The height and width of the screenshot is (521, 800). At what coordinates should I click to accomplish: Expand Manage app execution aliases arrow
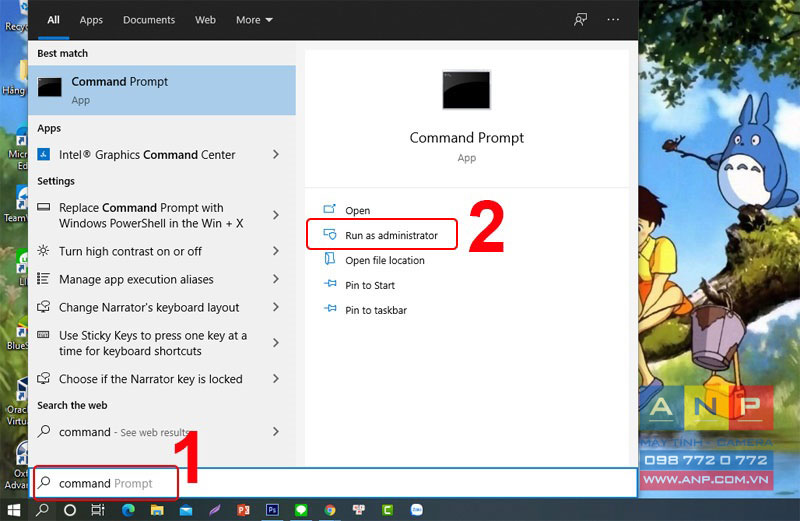point(276,279)
